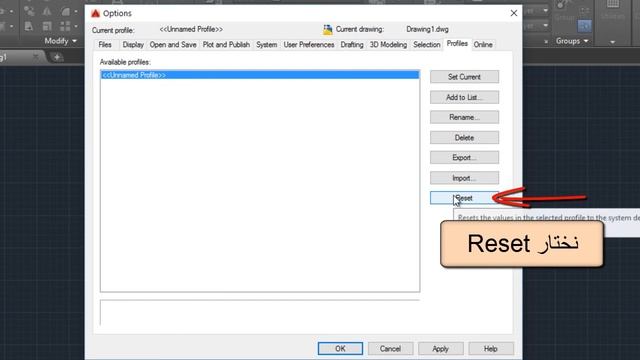Image resolution: width=640 pixels, height=360 pixels.
Task: Click the AutoCAD logo in Options title bar
Action: 96,13
